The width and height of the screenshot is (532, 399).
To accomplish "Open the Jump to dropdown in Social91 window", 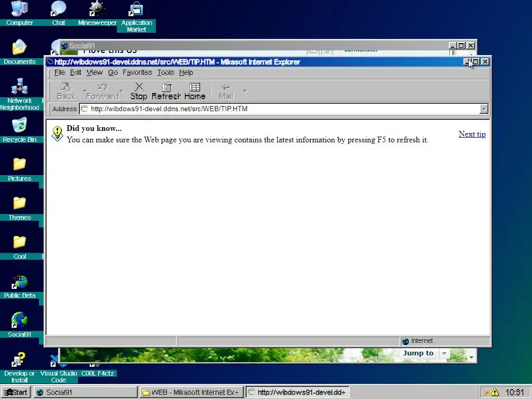I will [x=444, y=353].
